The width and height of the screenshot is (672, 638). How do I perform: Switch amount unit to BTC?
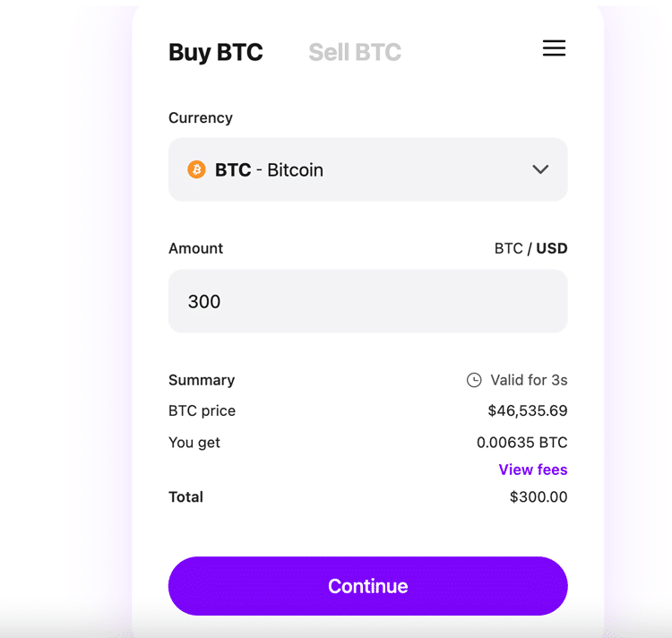tap(509, 248)
